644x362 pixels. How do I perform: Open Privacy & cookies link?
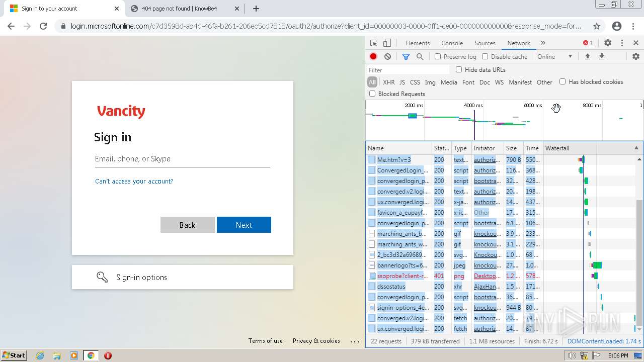click(316, 341)
